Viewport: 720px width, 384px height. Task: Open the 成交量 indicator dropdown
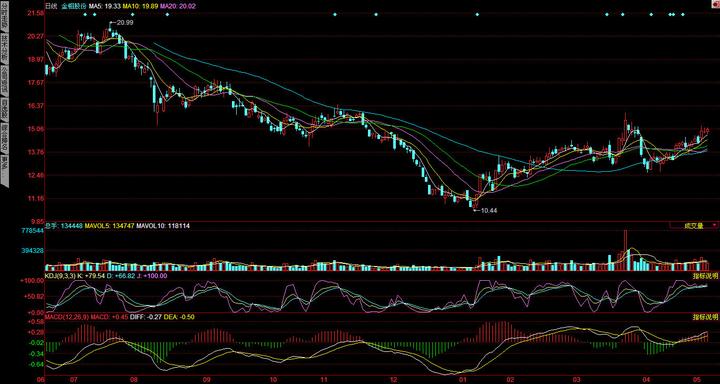pyautogui.click(x=694, y=226)
